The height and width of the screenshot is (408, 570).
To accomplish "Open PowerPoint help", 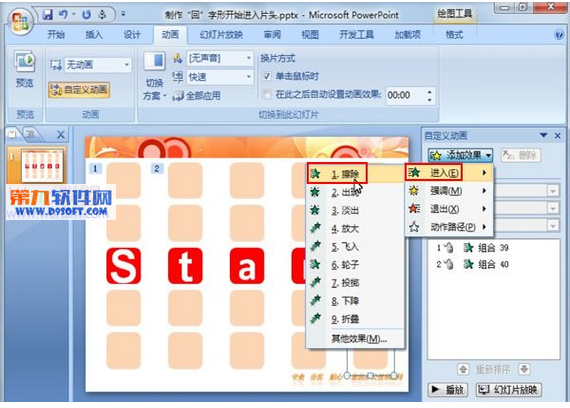I will (559, 35).
